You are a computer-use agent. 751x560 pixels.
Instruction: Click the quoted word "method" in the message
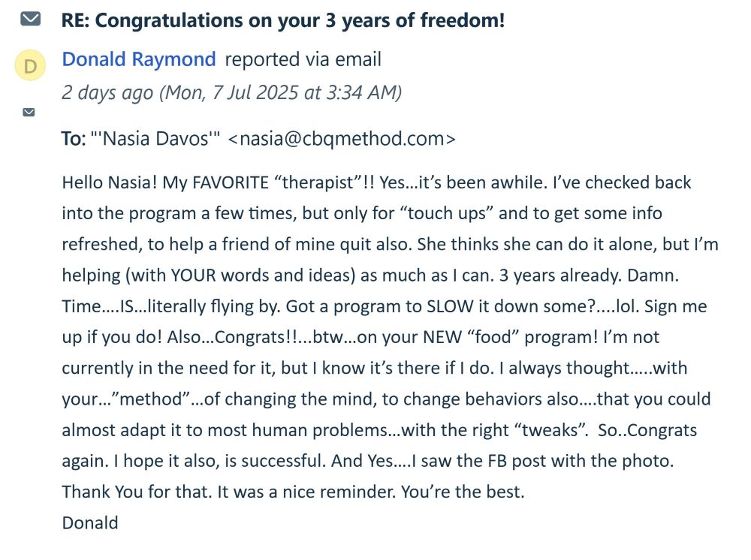(x=153, y=399)
